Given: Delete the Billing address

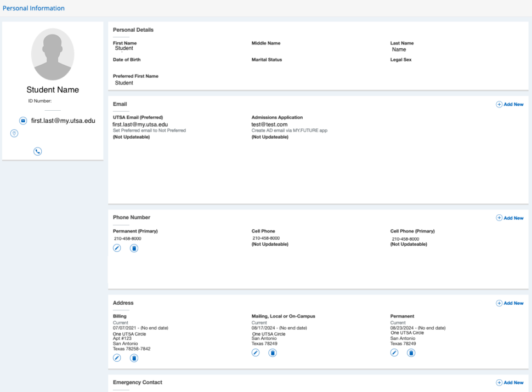Looking at the screenshot, I should [x=134, y=358].
